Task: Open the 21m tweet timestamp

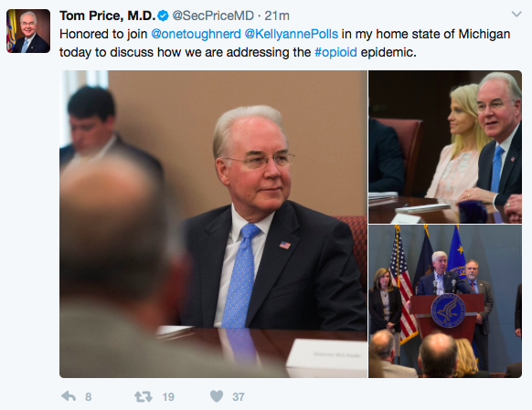Action: (x=277, y=16)
